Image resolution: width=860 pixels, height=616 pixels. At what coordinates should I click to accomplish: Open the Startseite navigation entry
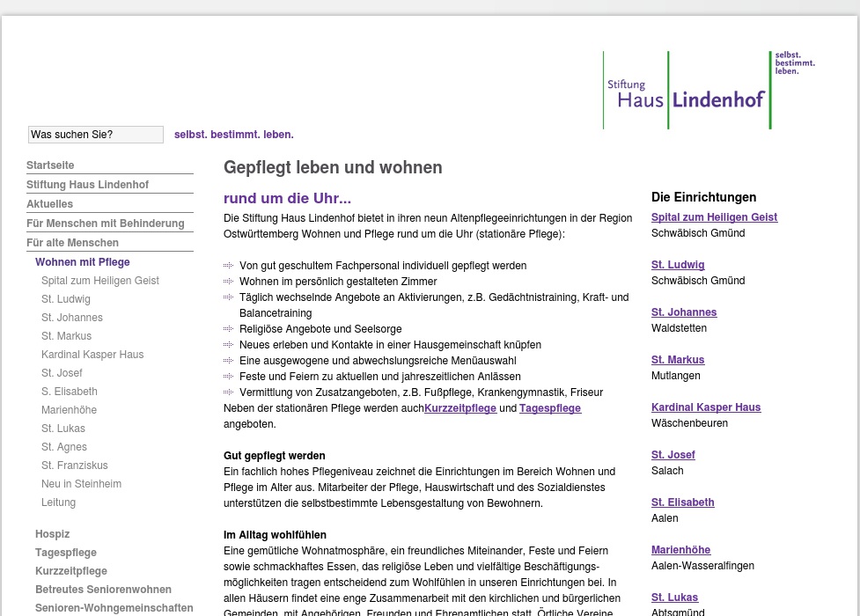coord(50,165)
